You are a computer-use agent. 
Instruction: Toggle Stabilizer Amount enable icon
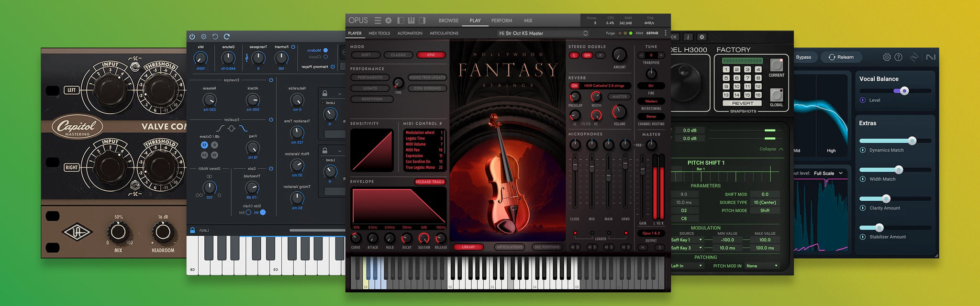(863, 237)
